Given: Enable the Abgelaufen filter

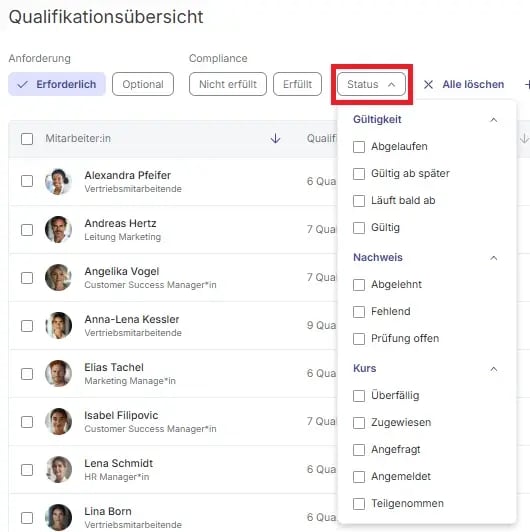Looking at the screenshot, I should point(359,147).
